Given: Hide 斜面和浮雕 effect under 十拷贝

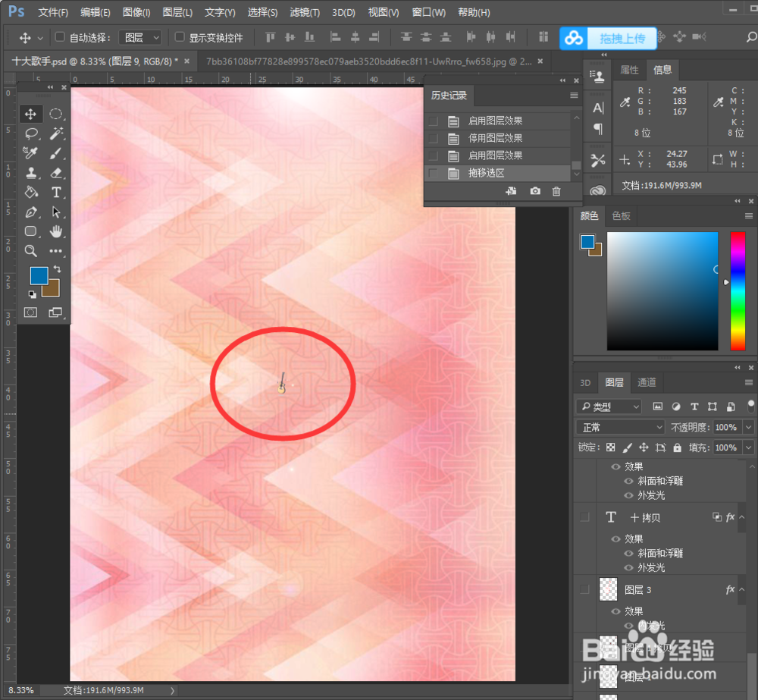Looking at the screenshot, I should click(628, 553).
